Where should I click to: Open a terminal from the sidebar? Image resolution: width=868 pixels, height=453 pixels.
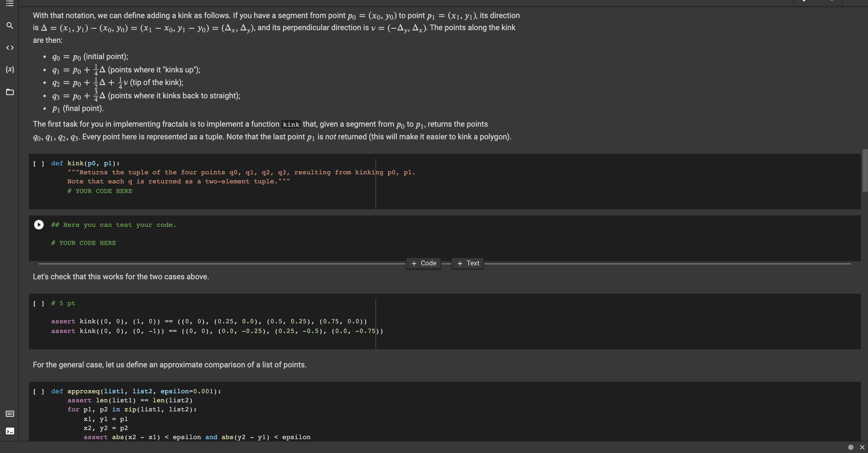[9, 431]
